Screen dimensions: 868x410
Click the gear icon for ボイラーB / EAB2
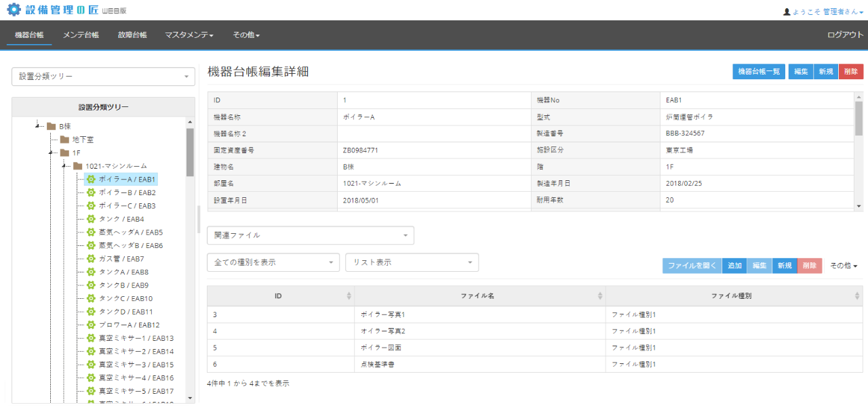91,192
